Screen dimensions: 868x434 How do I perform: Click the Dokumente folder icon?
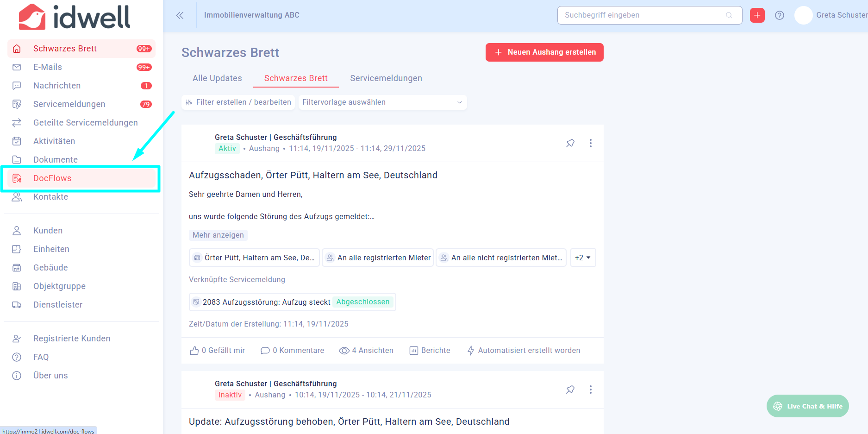(x=17, y=160)
